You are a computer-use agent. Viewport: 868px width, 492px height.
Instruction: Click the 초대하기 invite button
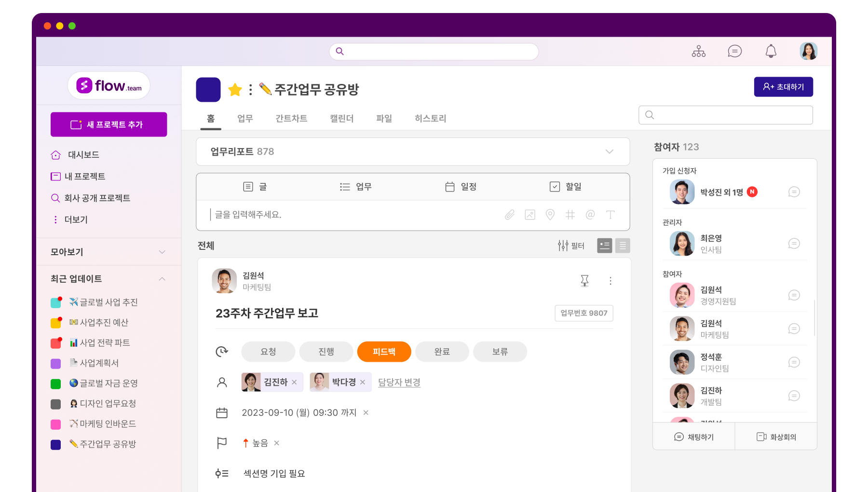point(783,87)
